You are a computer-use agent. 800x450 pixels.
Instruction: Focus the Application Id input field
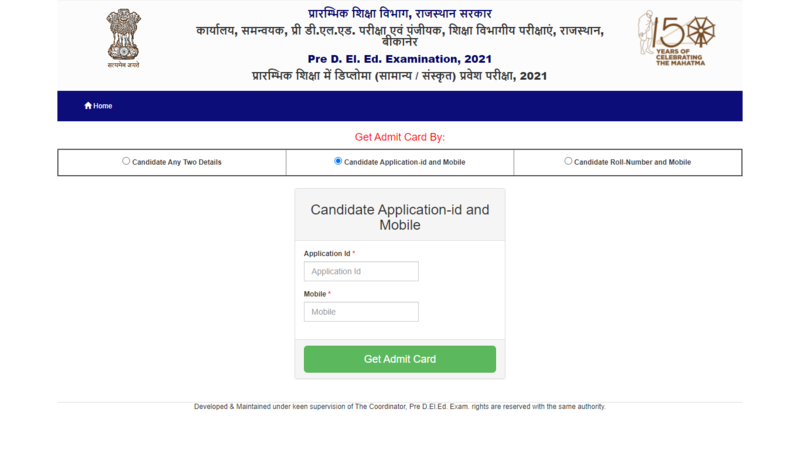tap(361, 271)
